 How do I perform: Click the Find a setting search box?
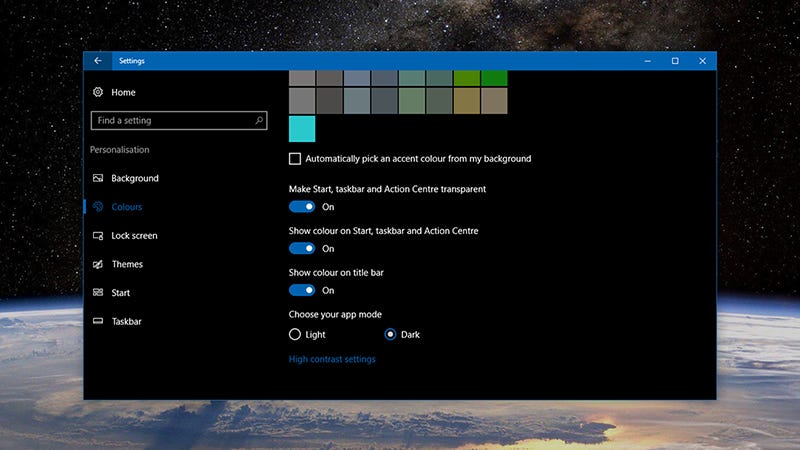pos(179,120)
